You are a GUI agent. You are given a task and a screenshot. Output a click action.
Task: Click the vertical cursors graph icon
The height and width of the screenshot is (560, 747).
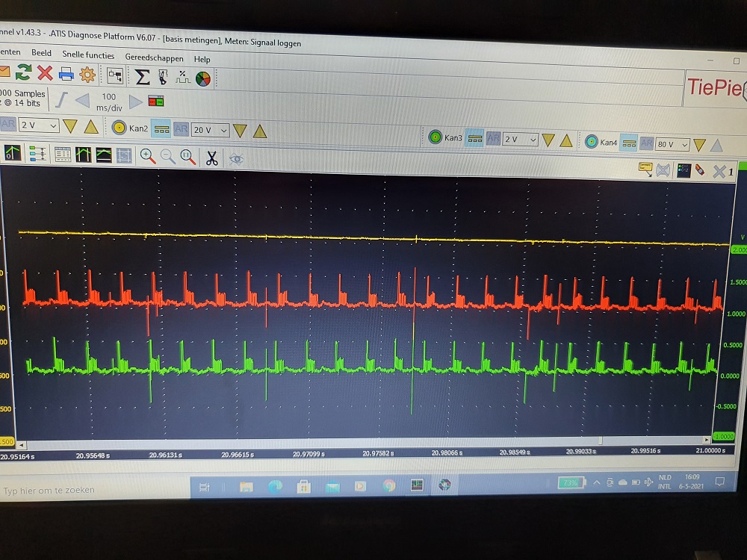(84, 155)
